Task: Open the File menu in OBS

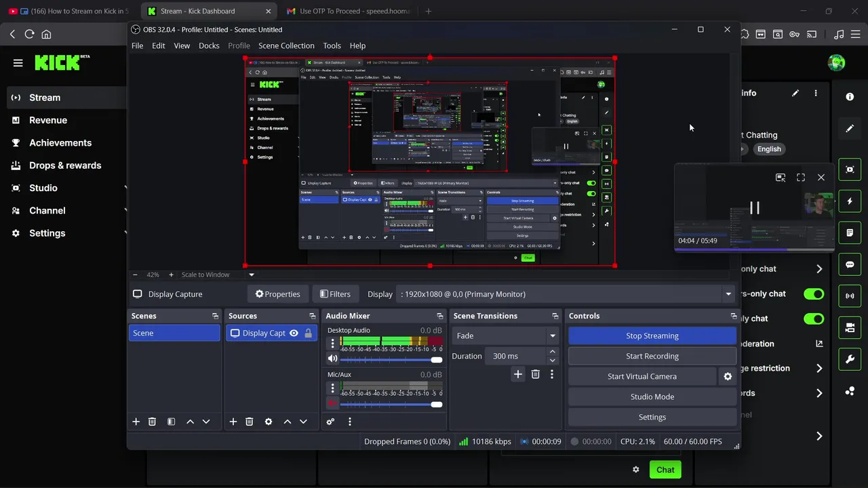Action: point(137,45)
